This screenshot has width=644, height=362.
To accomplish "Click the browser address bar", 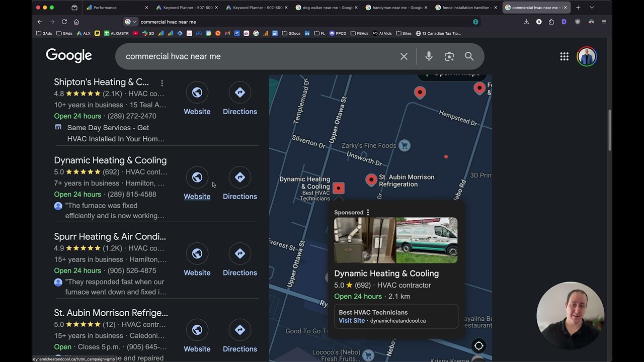I will [x=302, y=22].
